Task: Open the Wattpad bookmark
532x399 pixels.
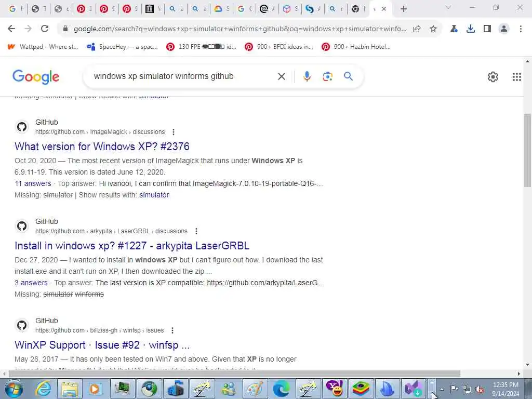Action: 43,47
